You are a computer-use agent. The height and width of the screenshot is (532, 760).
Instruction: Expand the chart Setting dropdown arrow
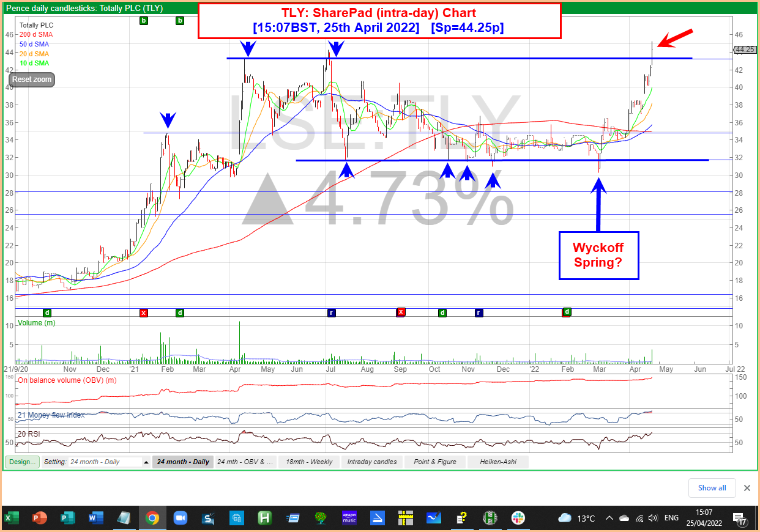coord(146,462)
